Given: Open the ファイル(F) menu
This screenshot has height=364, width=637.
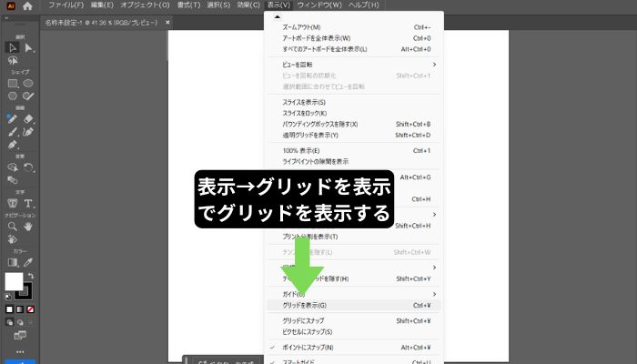Looking at the screenshot, I should point(66,5).
